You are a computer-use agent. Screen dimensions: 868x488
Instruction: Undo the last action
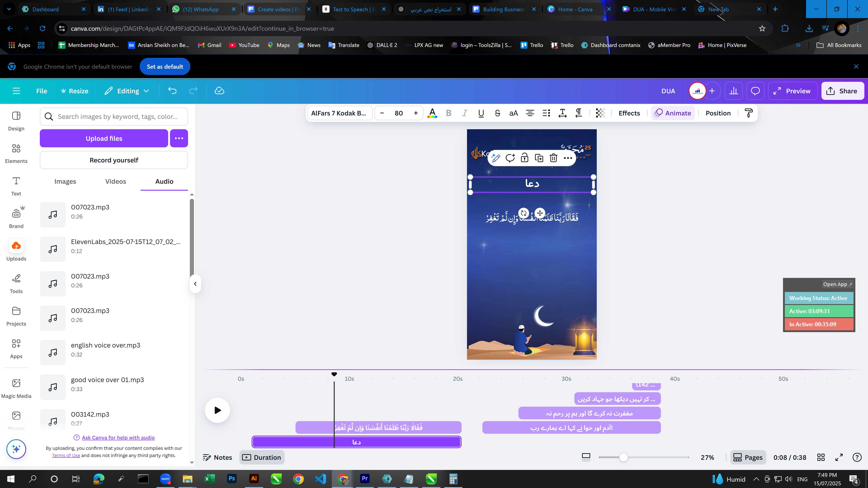tap(172, 91)
